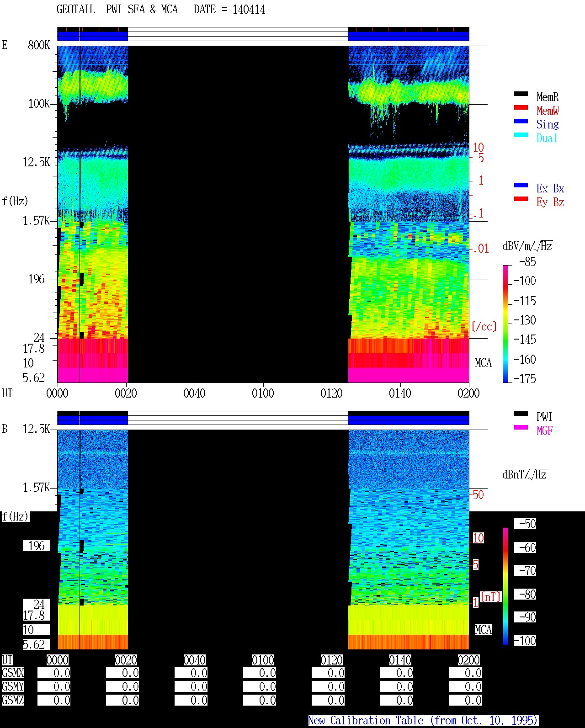Click the 0120 time in bottom table
The width and height of the screenshot is (585, 728).
coord(331,660)
